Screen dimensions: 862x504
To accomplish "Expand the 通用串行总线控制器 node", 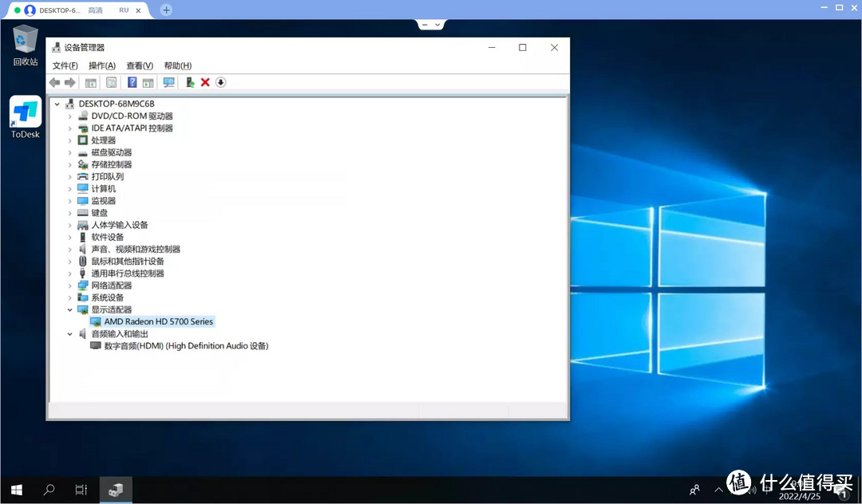I will pyautogui.click(x=69, y=274).
